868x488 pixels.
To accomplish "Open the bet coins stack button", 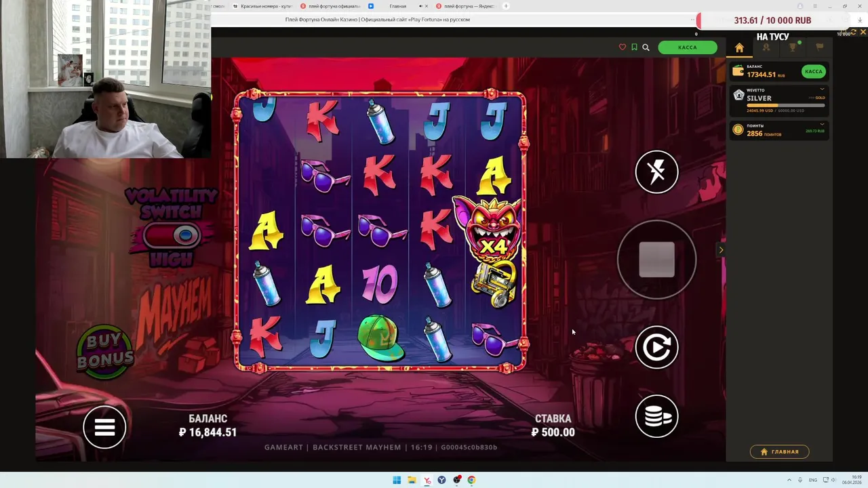I will tap(656, 416).
